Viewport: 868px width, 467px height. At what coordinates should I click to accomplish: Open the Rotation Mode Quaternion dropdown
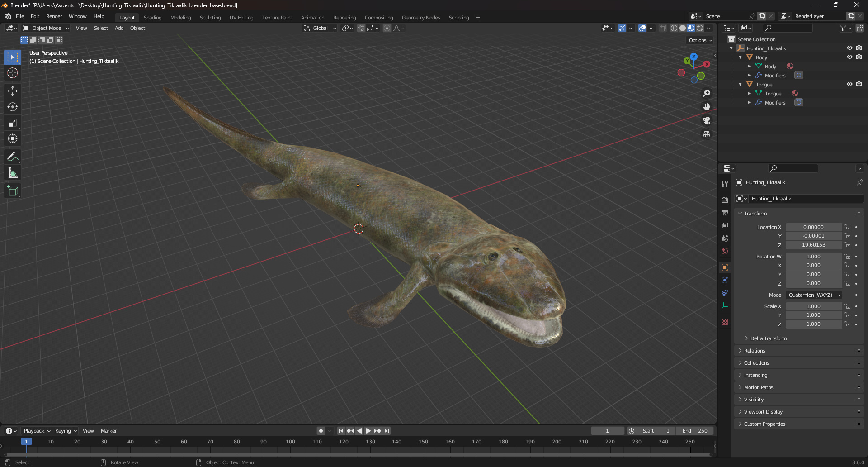(x=814, y=295)
